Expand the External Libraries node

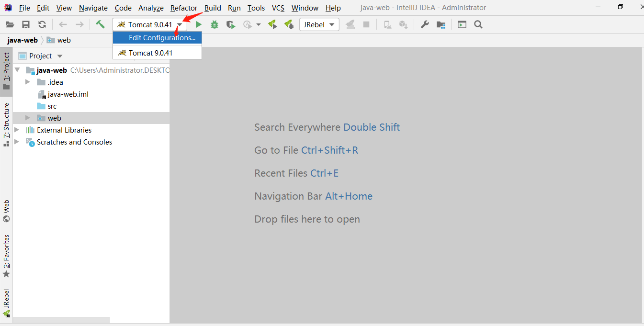coord(17,130)
